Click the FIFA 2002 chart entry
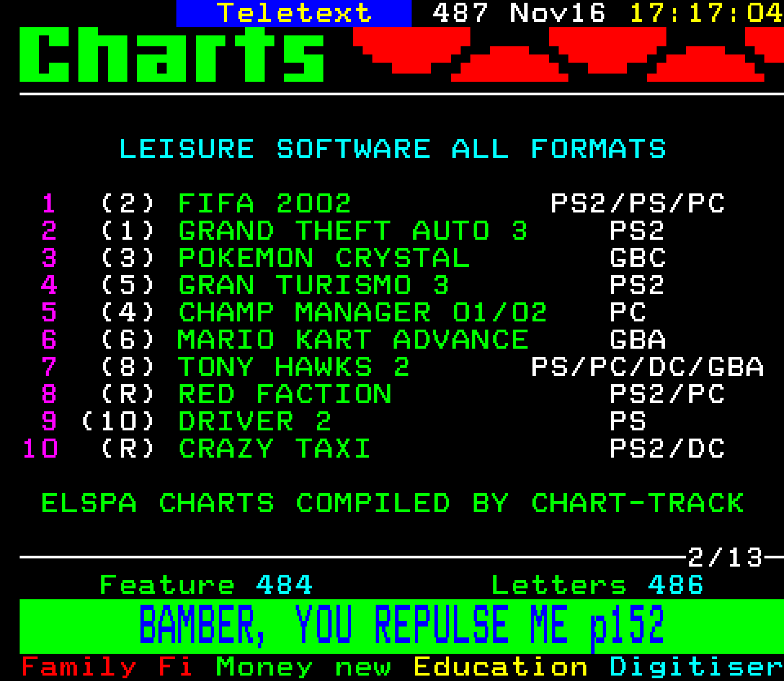784x681 pixels. 265,204
